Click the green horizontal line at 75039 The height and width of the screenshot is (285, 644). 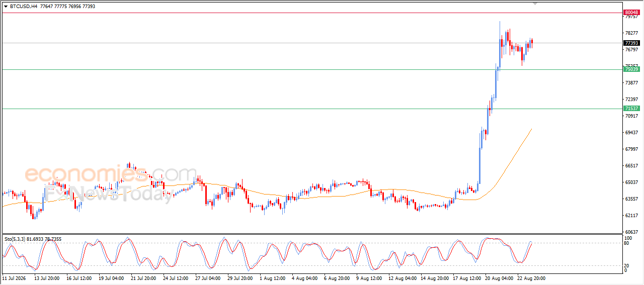[311, 69]
